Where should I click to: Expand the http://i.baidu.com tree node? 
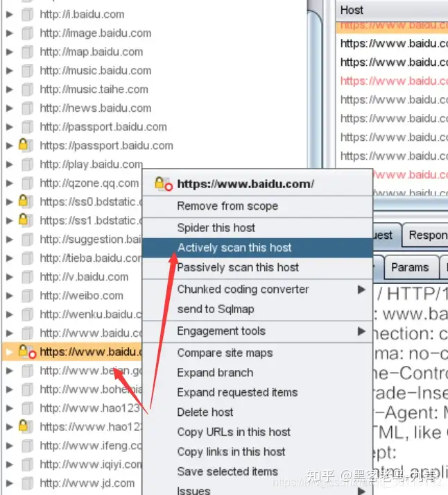[x=10, y=15]
